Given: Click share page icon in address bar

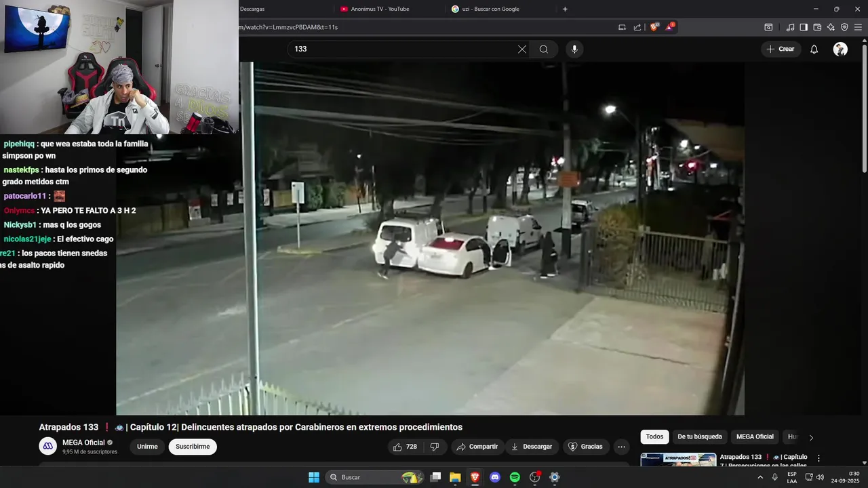Looking at the screenshot, I should [x=637, y=27].
